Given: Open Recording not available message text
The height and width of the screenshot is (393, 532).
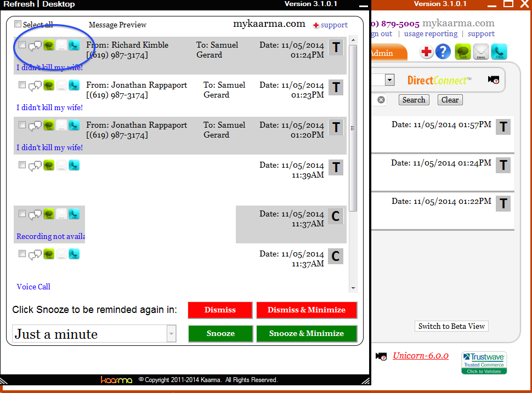Looking at the screenshot, I should pos(51,236).
